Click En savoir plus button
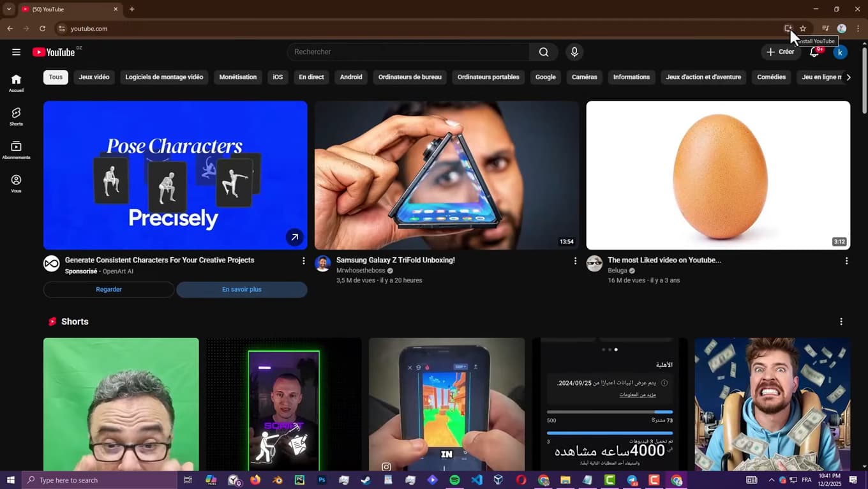The height and width of the screenshot is (489, 868). 242,290
